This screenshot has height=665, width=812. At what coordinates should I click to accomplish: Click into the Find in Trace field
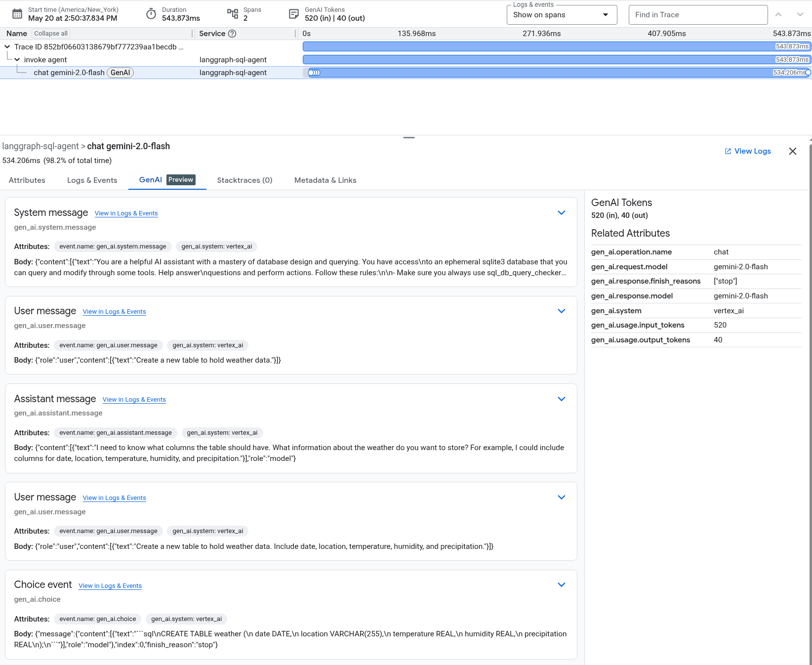pyautogui.click(x=697, y=15)
